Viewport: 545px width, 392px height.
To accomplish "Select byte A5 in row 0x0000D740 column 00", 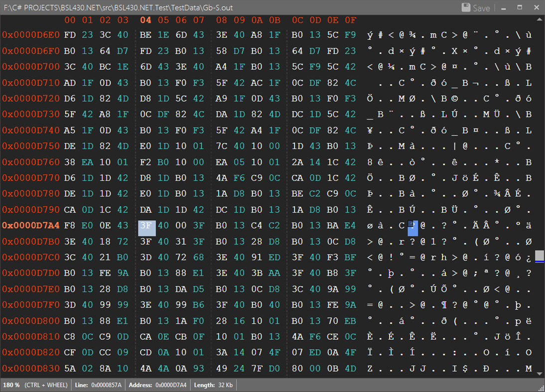I will click(x=70, y=131).
